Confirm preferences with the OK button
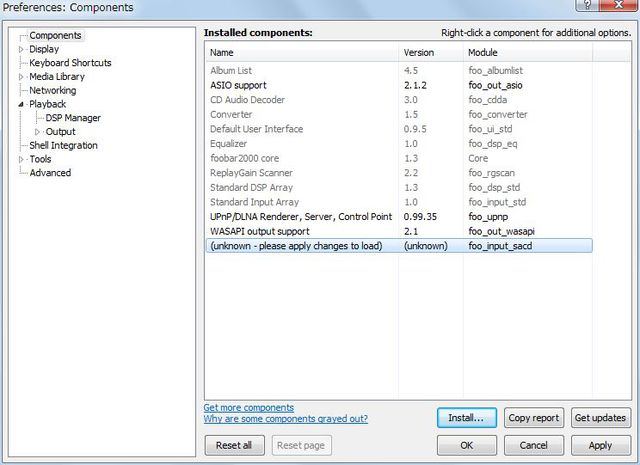Image resolution: width=640 pixels, height=465 pixels. pos(467,445)
